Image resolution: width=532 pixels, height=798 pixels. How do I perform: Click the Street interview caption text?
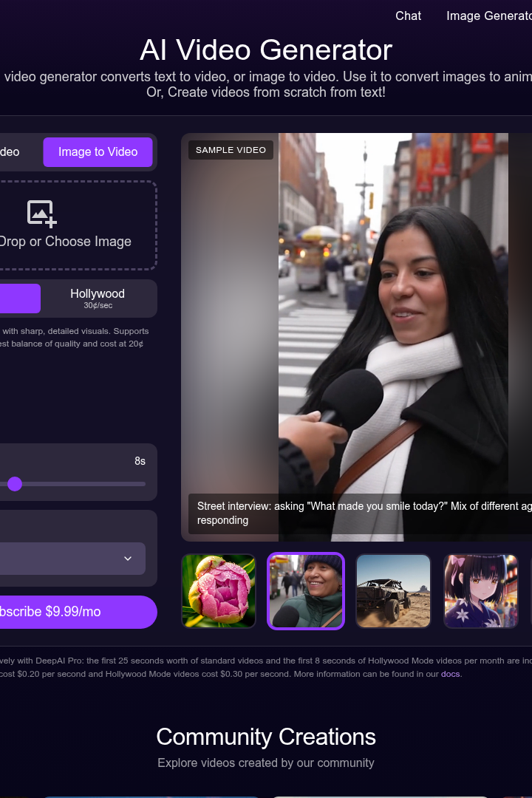tap(364, 513)
